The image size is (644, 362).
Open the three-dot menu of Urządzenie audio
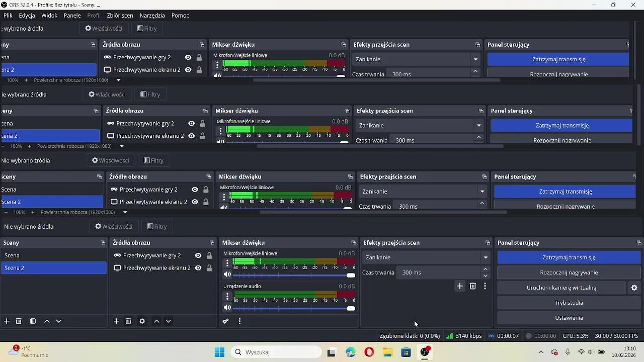pos(227,296)
